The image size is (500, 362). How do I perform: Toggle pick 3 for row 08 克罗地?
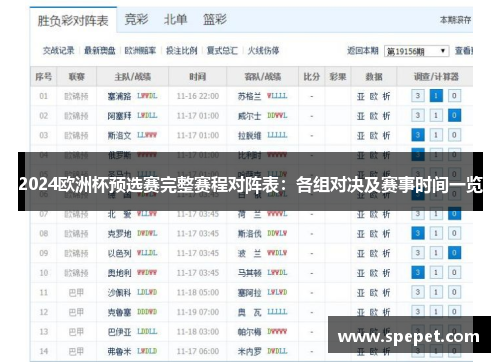418,233
